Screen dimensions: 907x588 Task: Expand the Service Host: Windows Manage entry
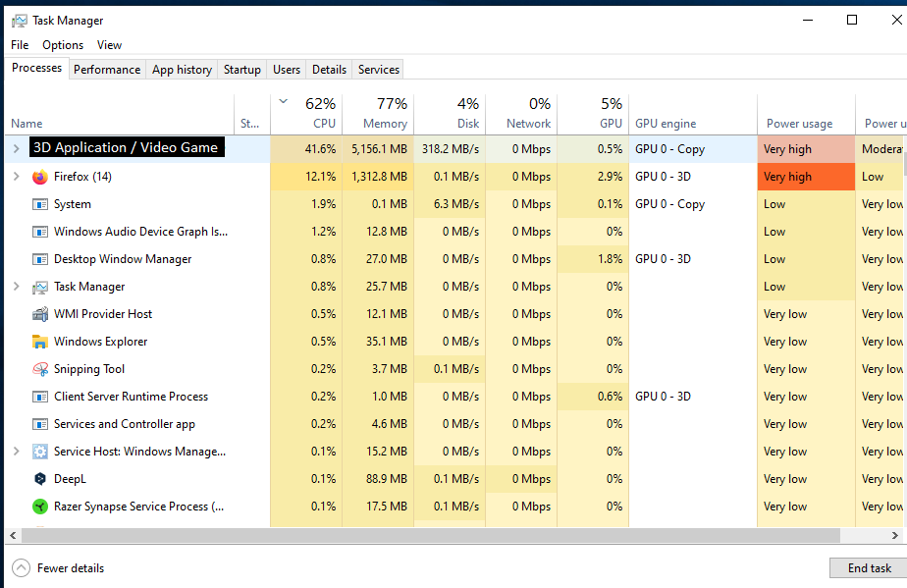coord(17,451)
